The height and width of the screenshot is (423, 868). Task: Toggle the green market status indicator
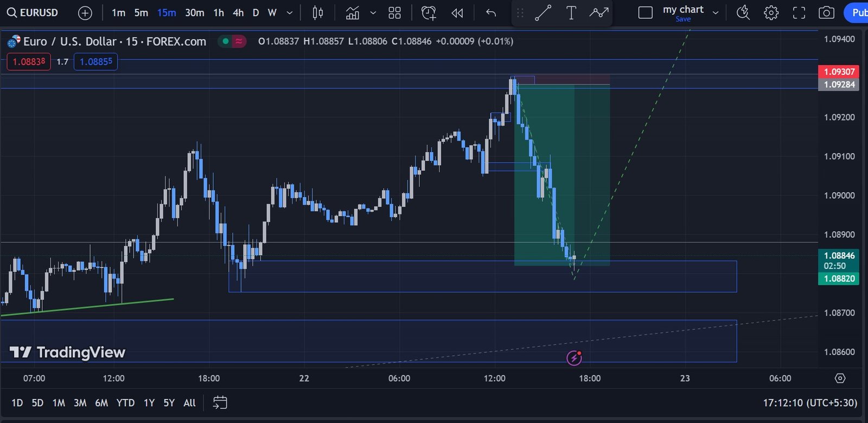225,41
